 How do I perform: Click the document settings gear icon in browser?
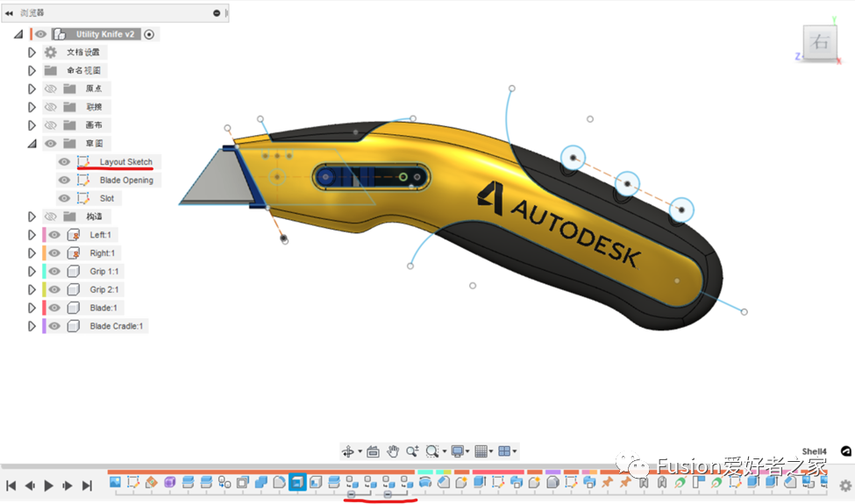coord(51,53)
